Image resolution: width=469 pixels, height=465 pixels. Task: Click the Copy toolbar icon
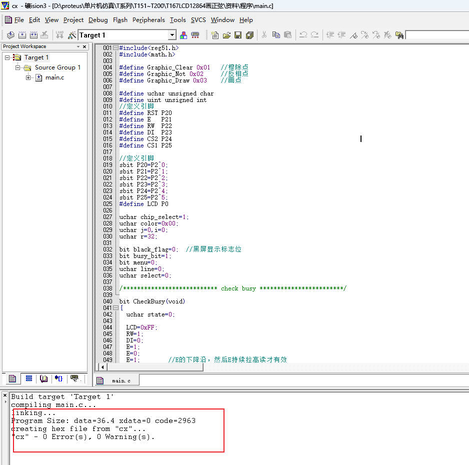[x=276, y=35]
